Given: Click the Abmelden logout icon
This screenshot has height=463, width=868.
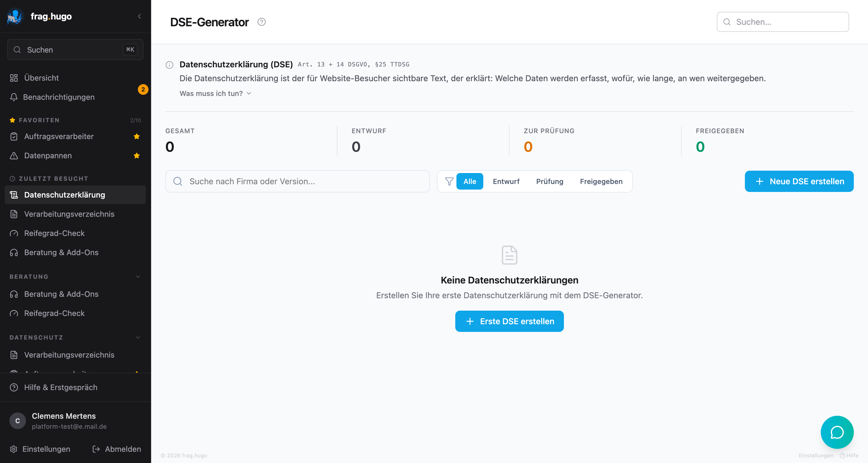Looking at the screenshot, I should 96,449.
